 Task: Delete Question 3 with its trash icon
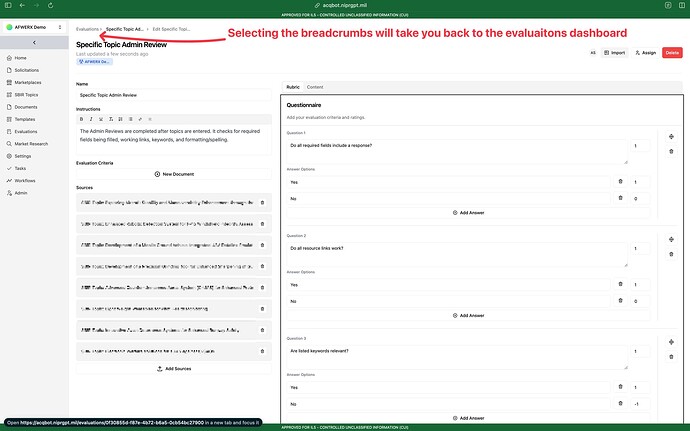[x=671, y=357]
